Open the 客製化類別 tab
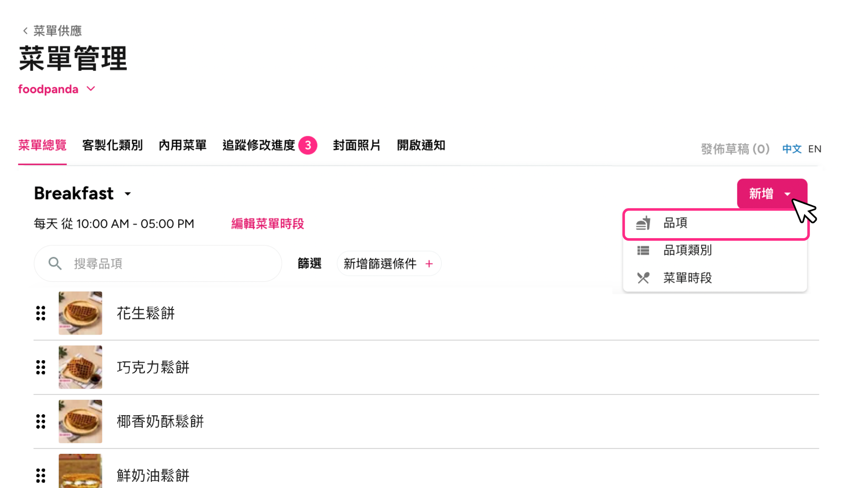Viewport: 868px width, 488px height. 112,145
